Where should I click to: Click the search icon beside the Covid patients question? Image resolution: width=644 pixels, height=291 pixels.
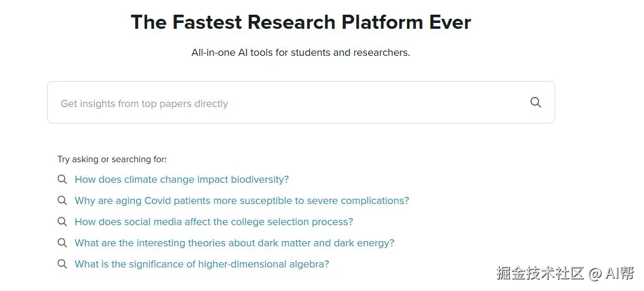(62, 200)
